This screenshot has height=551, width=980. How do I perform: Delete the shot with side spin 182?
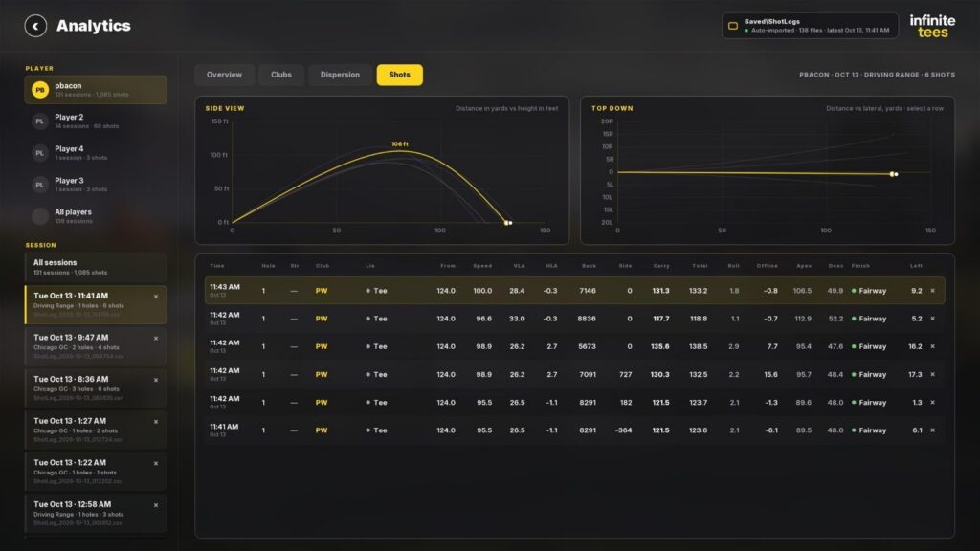(932, 403)
